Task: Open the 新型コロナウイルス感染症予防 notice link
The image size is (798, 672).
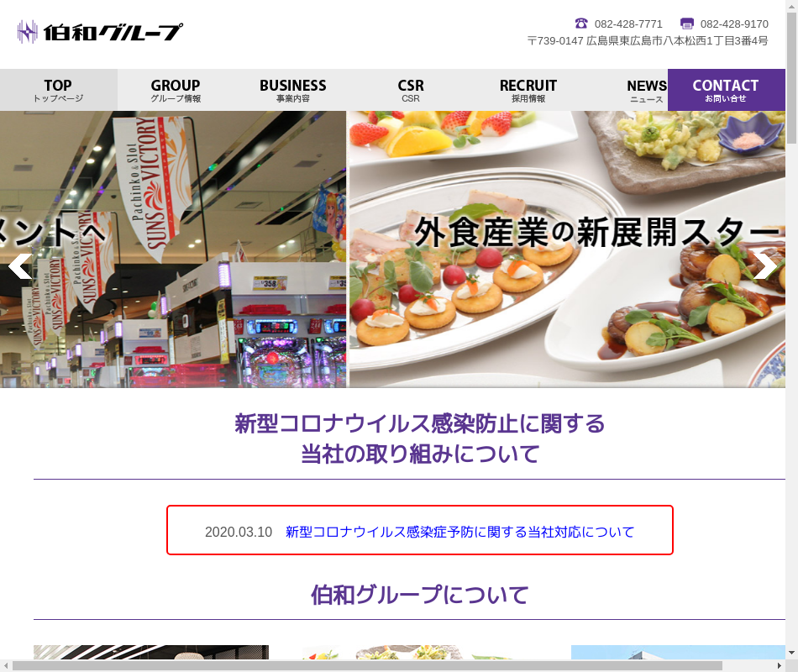Action: click(x=459, y=532)
